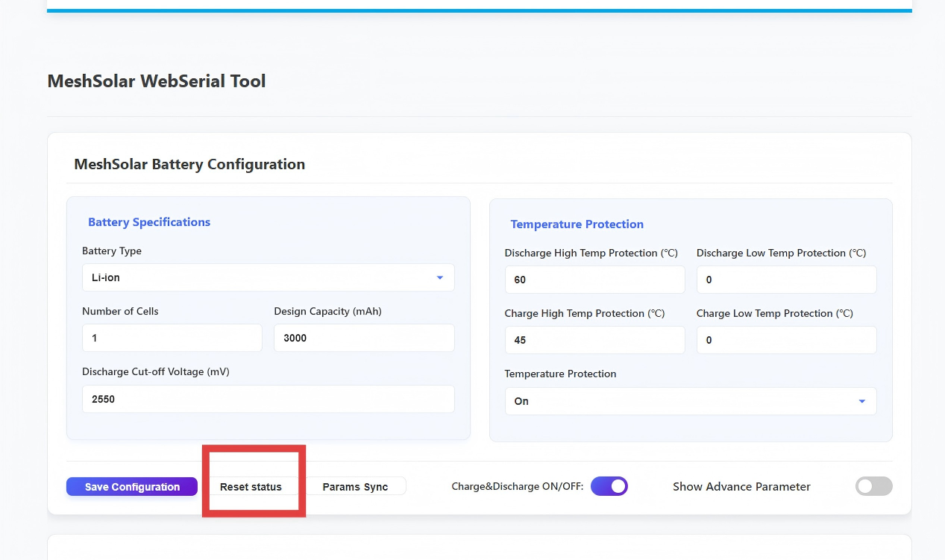This screenshot has height=560, width=945.
Task: Click the Temperature Protection dropdown arrow icon
Action: [861, 401]
